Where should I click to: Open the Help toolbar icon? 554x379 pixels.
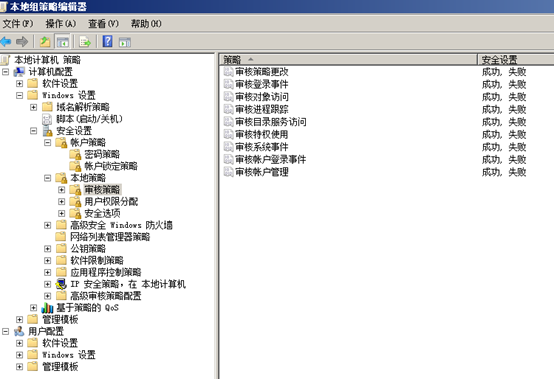point(107,41)
